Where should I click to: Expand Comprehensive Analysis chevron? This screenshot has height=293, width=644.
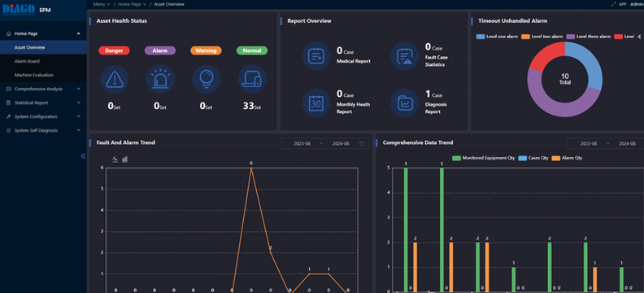pyautogui.click(x=78, y=89)
